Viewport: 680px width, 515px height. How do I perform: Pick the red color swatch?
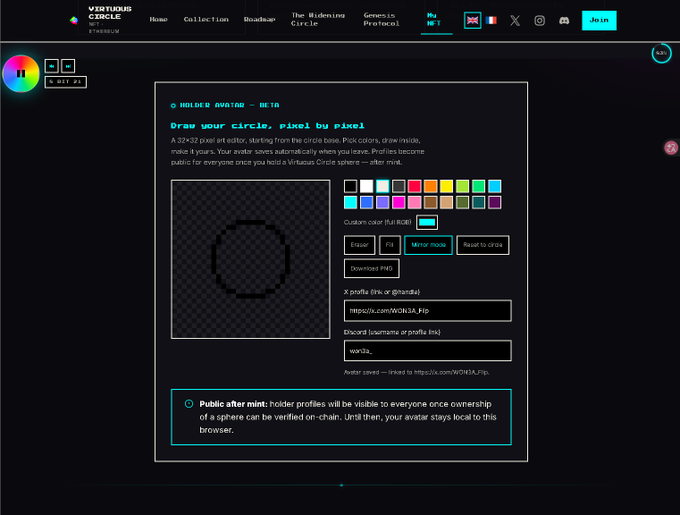point(415,186)
